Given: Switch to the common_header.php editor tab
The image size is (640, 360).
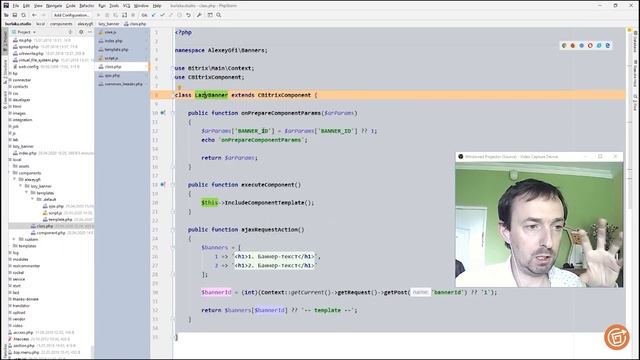Looking at the screenshot, I should 122,84.
